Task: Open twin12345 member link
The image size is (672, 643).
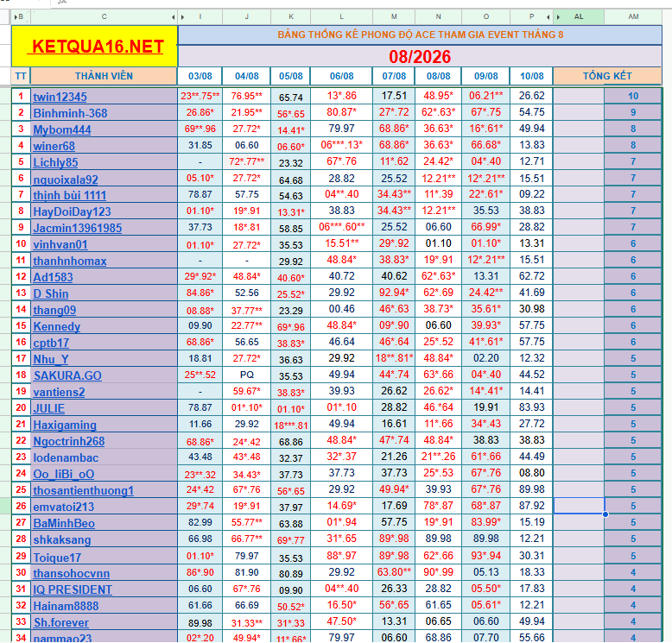Action: click(60, 97)
